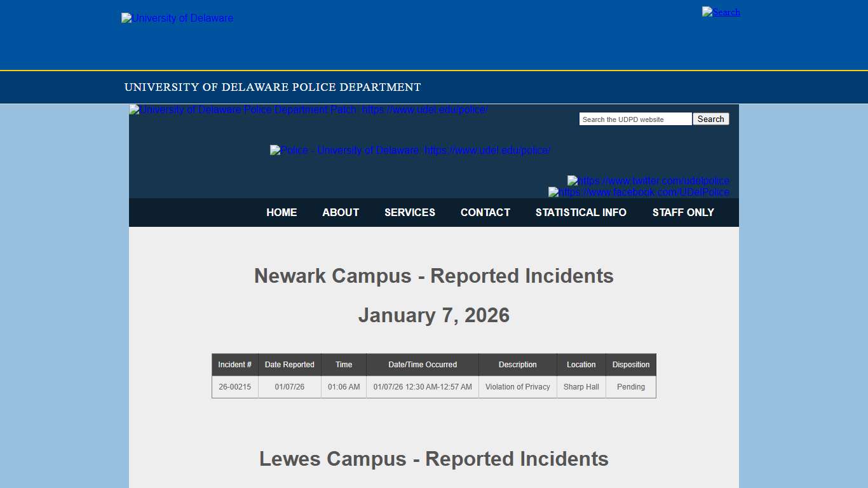Click the UDPD police patch image
The image size is (868, 488).
(x=308, y=109)
